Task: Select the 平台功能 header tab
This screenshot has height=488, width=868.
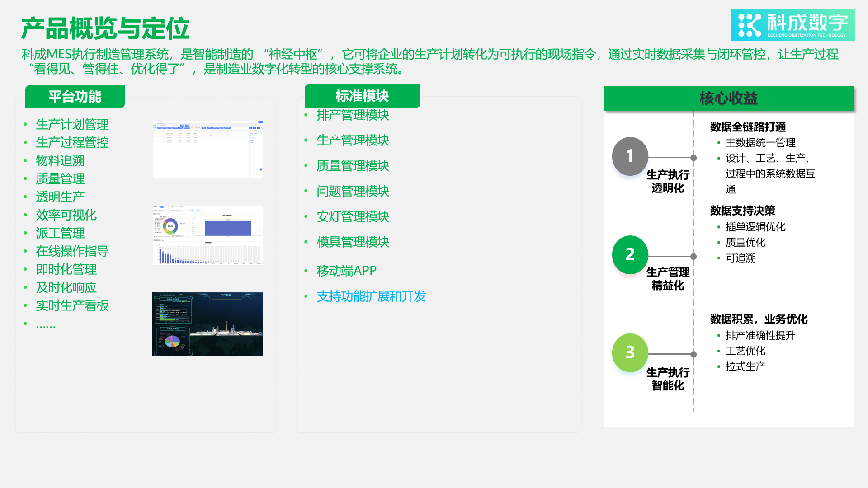Action: click(x=75, y=96)
